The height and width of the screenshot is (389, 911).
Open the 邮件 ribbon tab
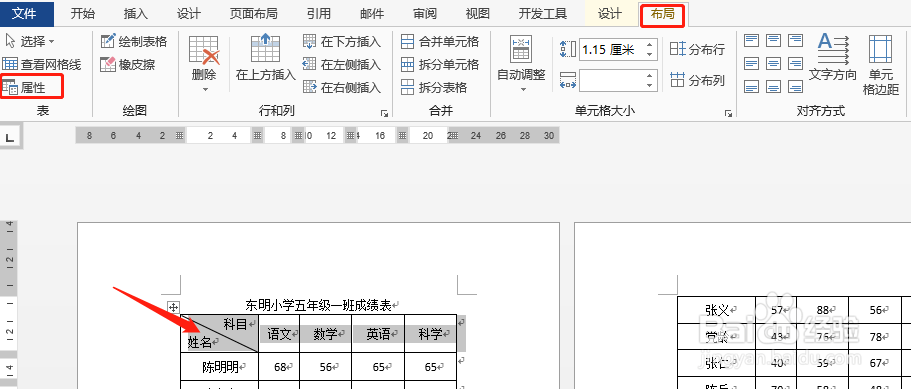tap(372, 14)
